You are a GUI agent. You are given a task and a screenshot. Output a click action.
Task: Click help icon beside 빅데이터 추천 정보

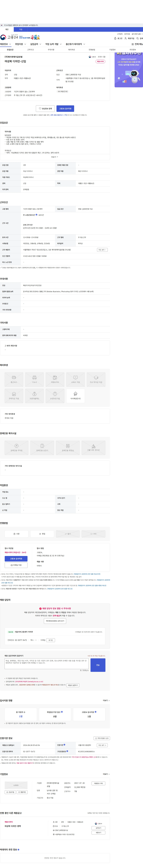18,849
